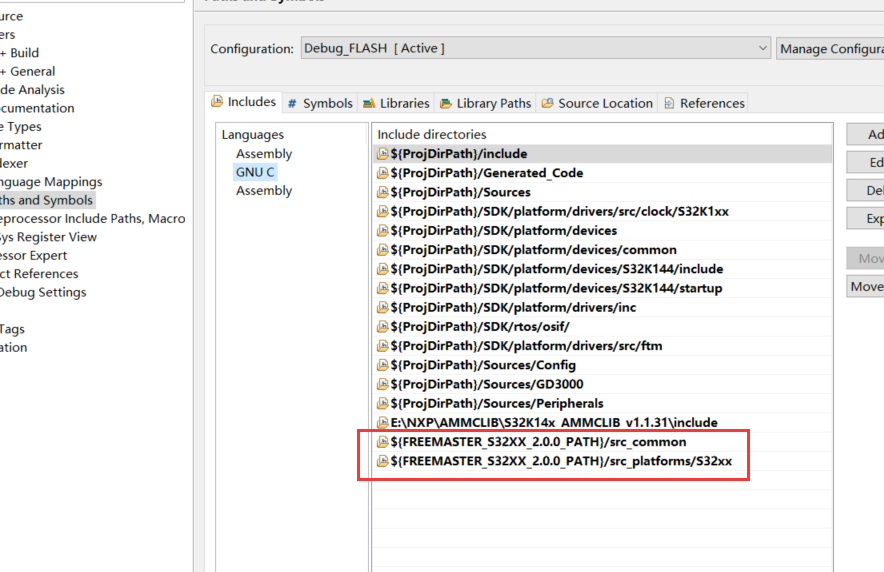Click the Edit button next to include directories

(865, 162)
